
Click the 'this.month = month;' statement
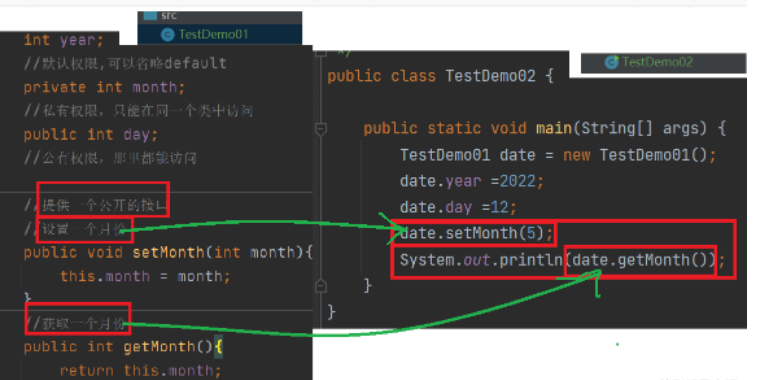(145, 276)
